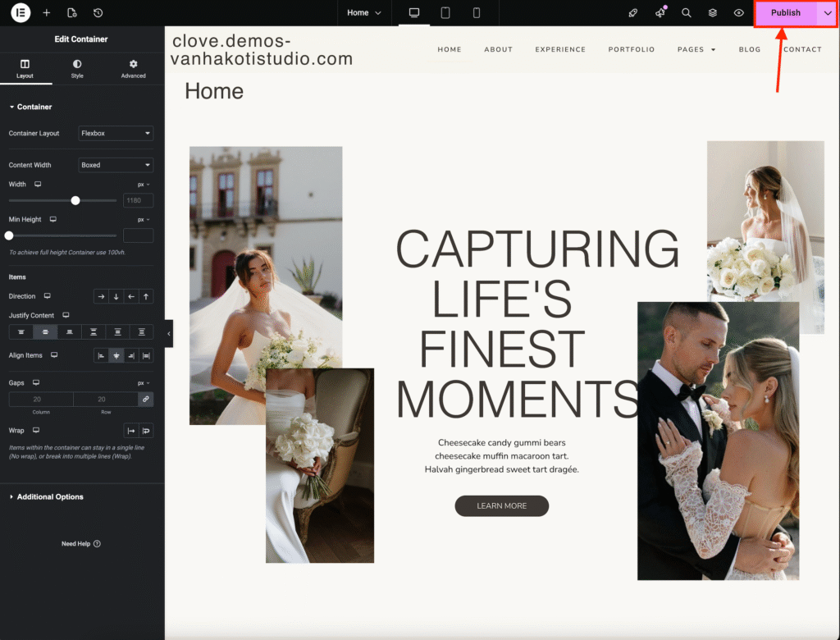Click the Width slider handle

click(x=75, y=200)
